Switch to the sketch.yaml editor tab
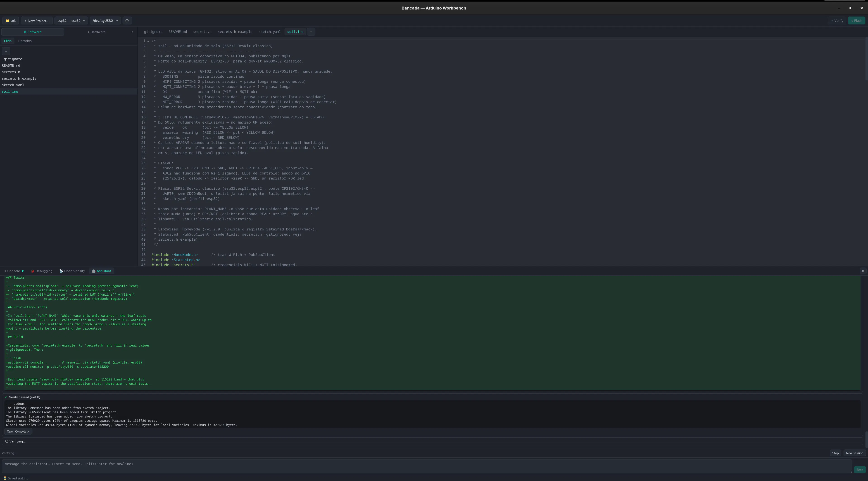The image size is (868, 481). tap(270, 32)
